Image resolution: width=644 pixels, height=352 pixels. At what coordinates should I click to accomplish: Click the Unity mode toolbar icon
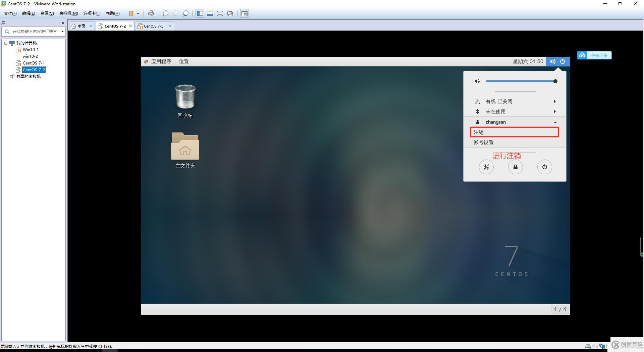pyautogui.click(x=230, y=13)
